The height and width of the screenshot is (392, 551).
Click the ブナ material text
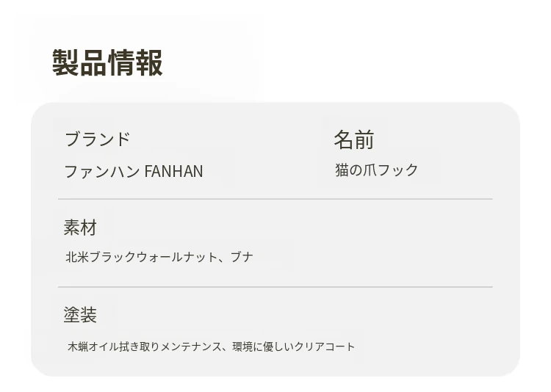[242, 257]
